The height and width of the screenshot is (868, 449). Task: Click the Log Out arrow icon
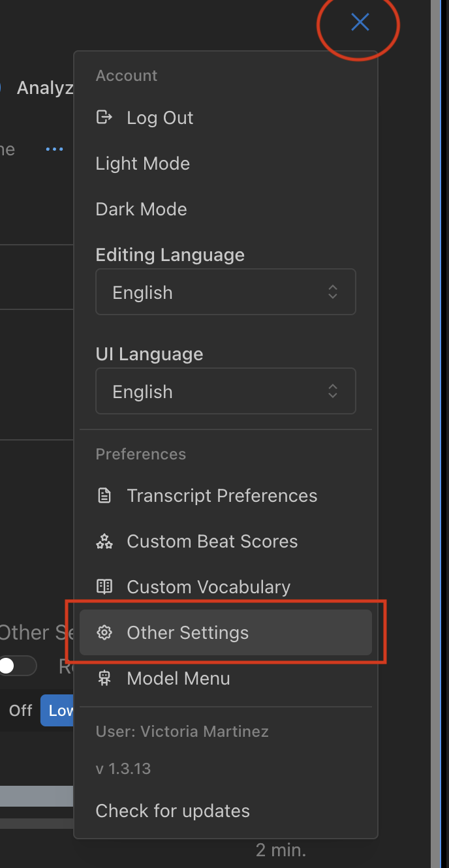click(x=104, y=117)
